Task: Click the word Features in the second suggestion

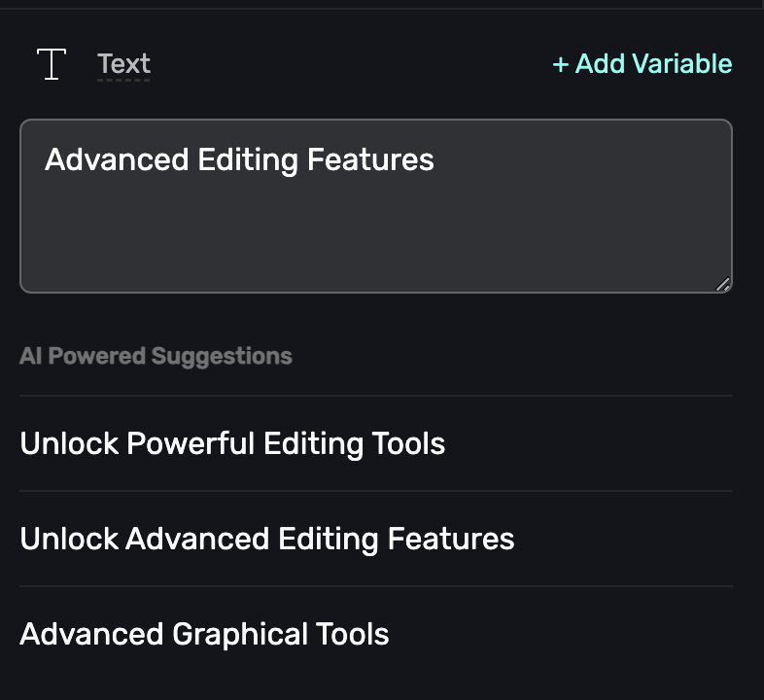Action: coord(451,539)
